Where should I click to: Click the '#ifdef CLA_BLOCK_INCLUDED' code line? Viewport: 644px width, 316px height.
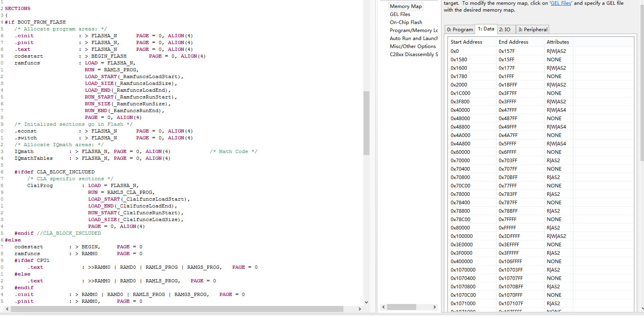54,172
